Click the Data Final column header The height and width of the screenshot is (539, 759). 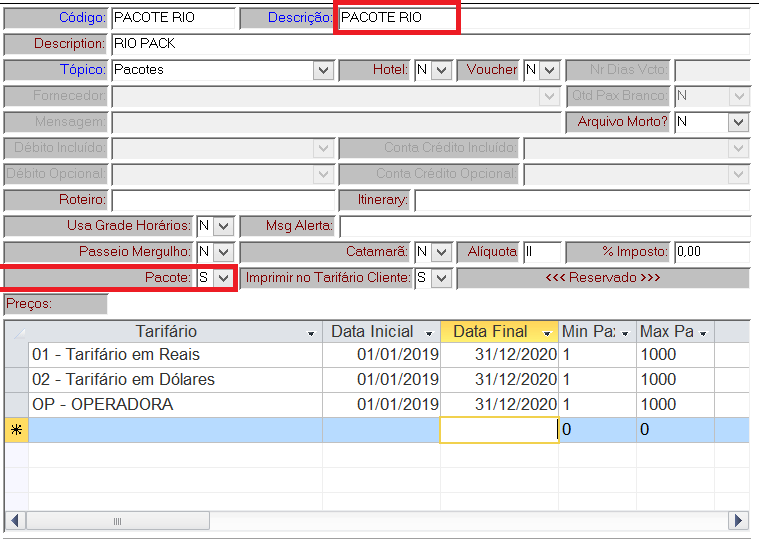tap(490, 332)
